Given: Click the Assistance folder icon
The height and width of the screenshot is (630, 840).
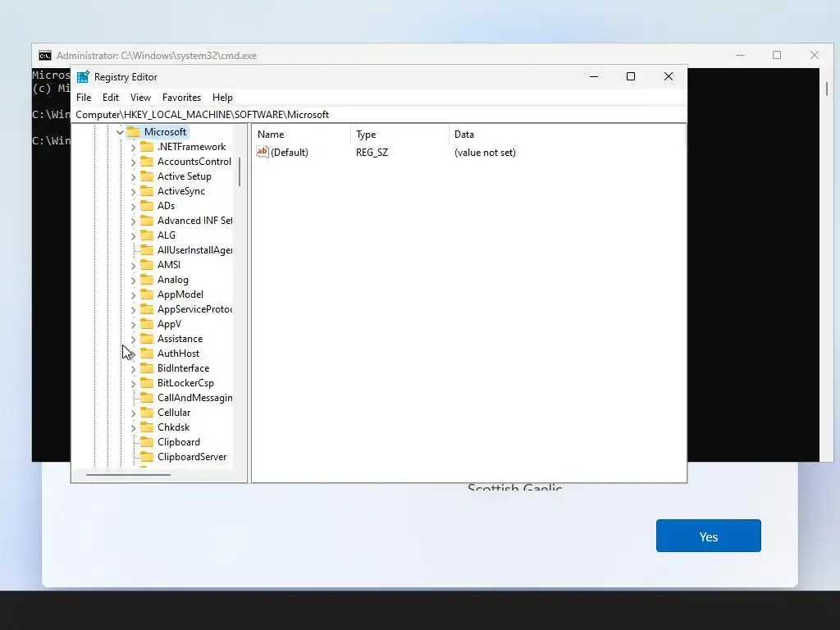Looking at the screenshot, I should tap(147, 339).
